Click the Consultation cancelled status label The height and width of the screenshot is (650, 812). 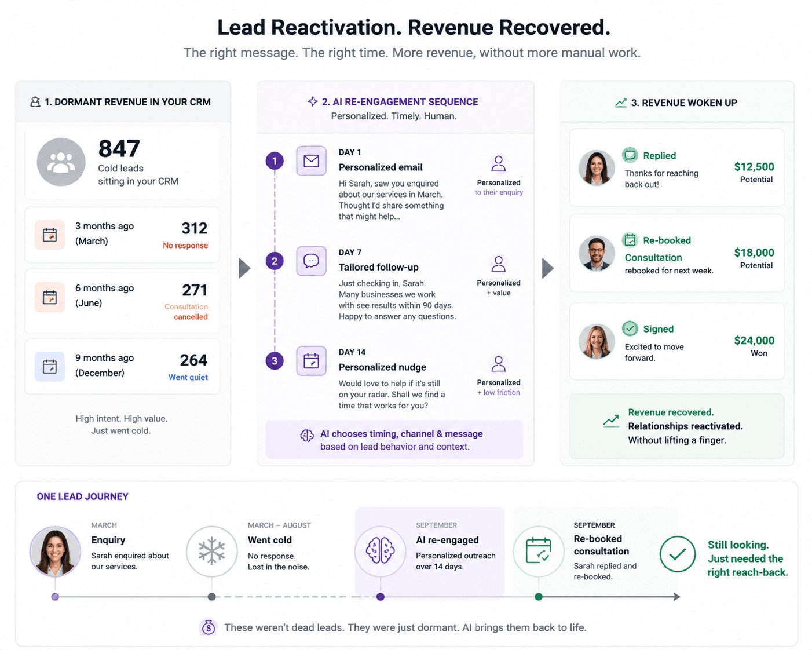(x=186, y=312)
